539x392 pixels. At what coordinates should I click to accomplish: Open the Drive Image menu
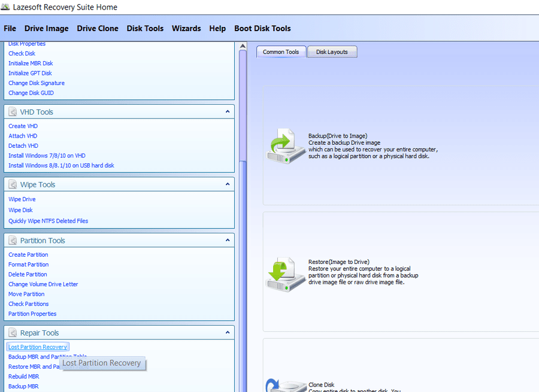coord(46,29)
